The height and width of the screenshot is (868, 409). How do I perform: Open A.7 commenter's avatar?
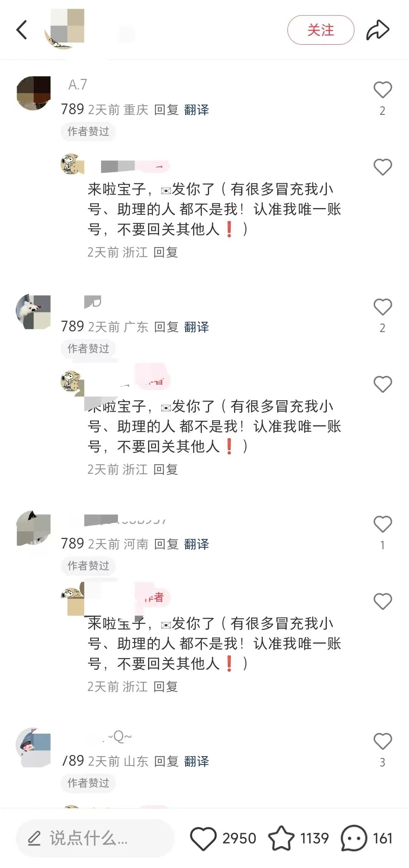click(x=34, y=93)
